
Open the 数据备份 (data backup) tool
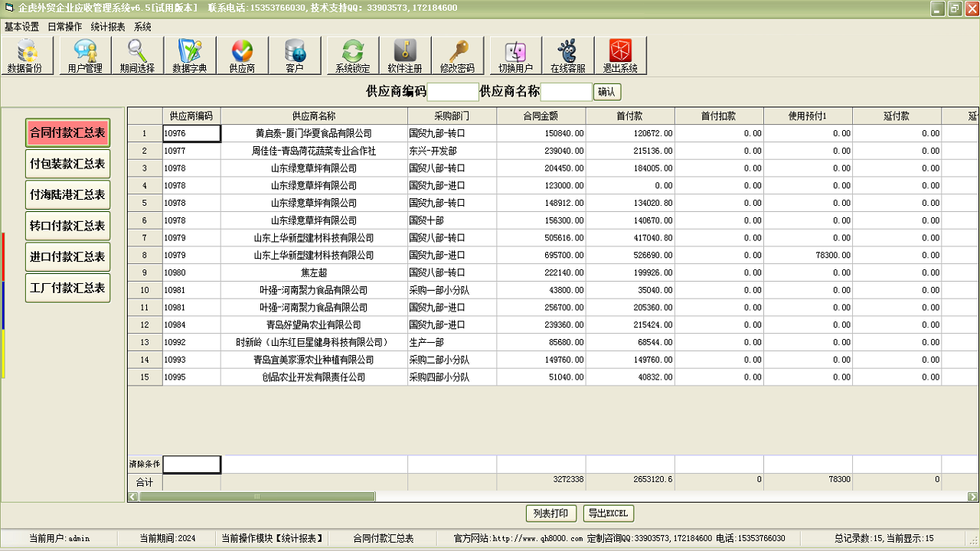coord(28,55)
